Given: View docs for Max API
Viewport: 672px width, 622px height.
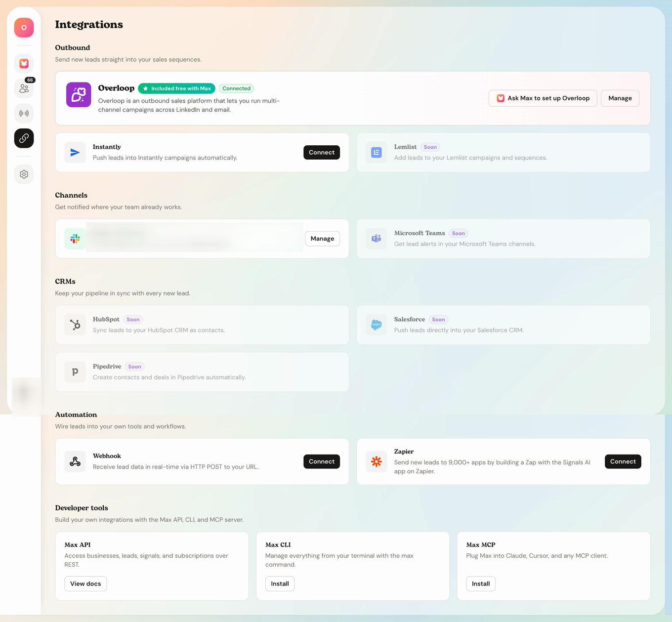Looking at the screenshot, I should [x=85, y=584].
